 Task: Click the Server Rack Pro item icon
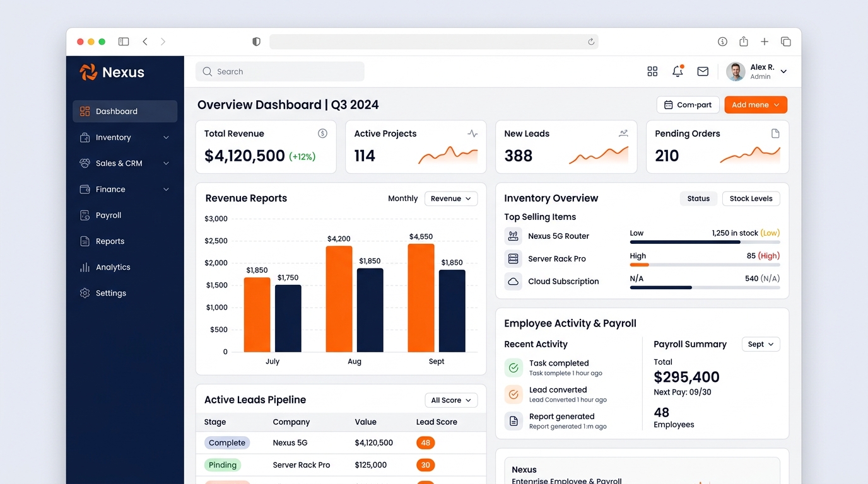(x=513, y=258)
